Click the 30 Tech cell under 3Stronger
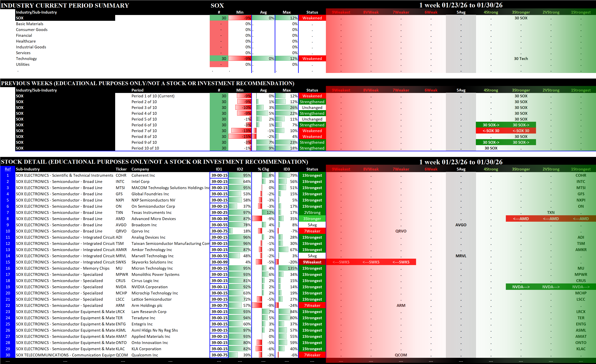 pyautogui.click(x=521, y=59)
